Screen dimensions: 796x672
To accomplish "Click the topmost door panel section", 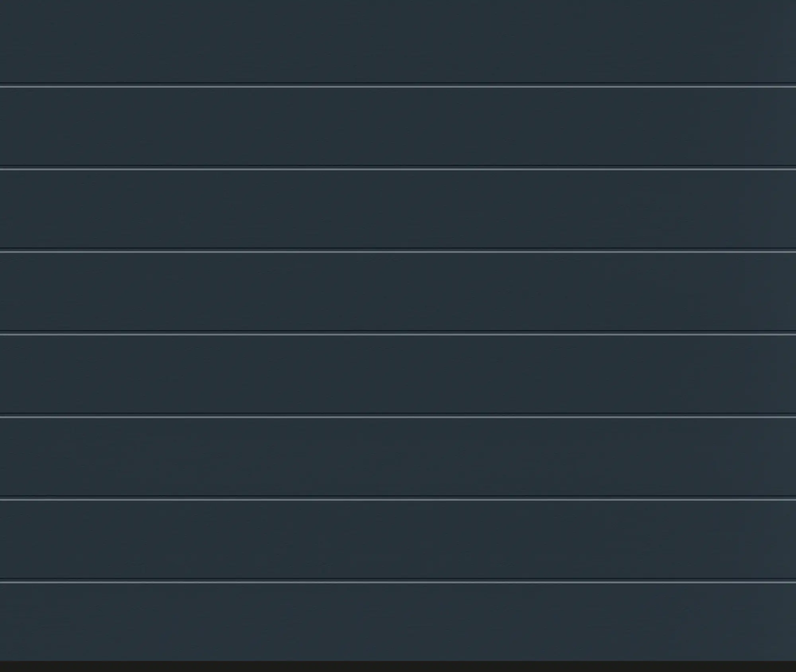I will tap(398, 41).
